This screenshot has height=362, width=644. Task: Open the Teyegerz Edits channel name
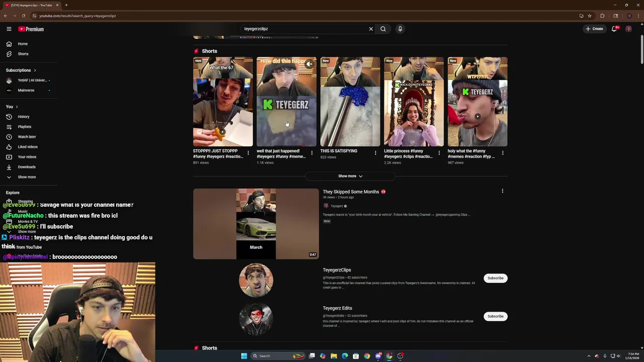tap(337, 308)
